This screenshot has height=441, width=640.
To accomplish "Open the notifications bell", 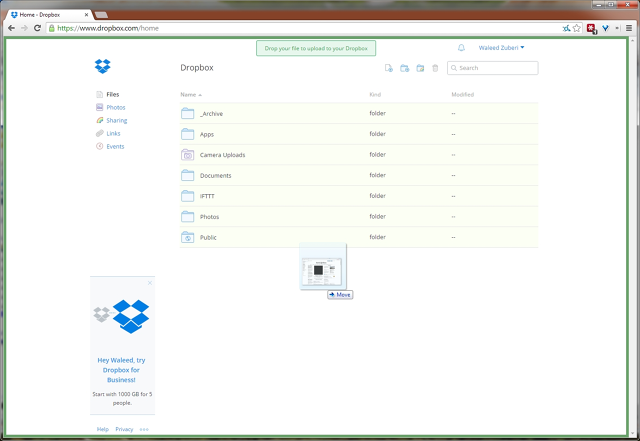I will [x=461, y=47].
